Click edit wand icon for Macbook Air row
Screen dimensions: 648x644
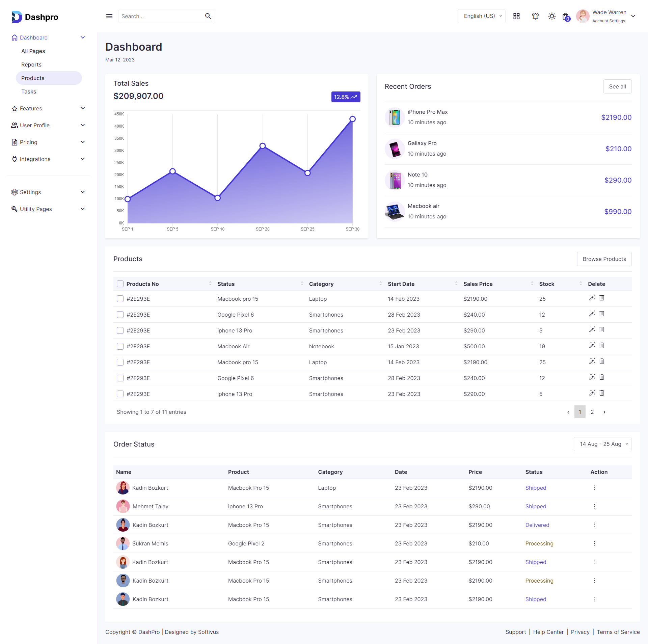[592, 345]
